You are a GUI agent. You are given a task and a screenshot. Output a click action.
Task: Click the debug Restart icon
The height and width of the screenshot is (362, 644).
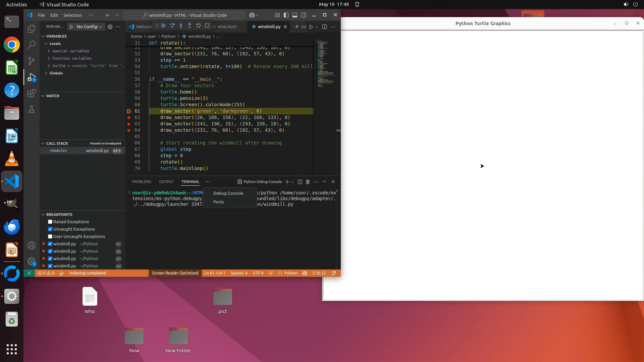tap(199, 26)
